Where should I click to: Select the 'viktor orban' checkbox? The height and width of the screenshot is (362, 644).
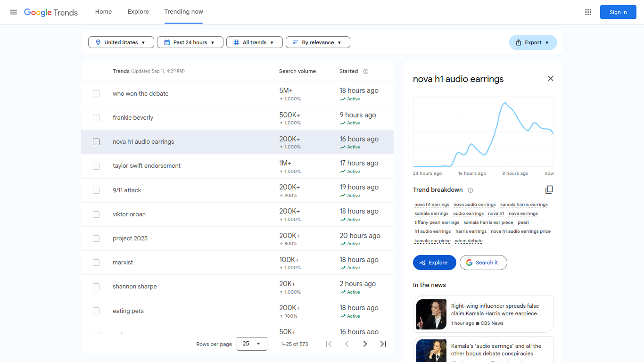pos(96,214)
